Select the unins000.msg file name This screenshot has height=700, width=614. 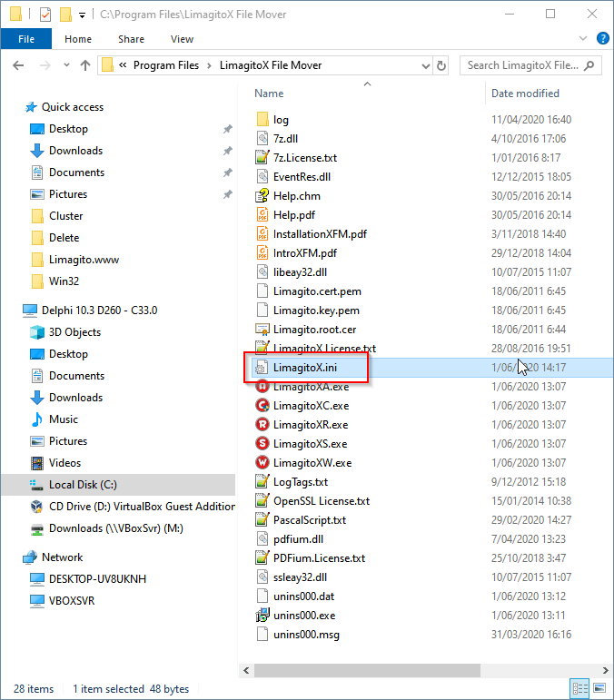(x=306, y=635)
